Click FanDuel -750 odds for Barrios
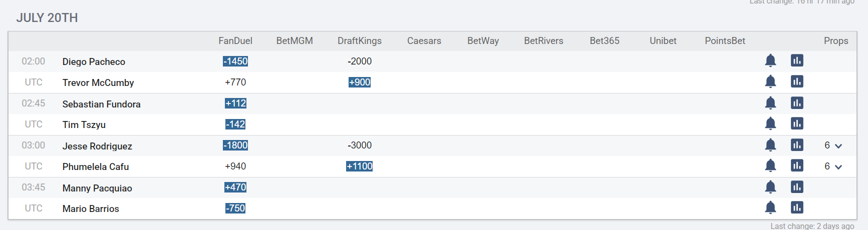Image resolution: width=868 pixels, height=230 pixels. [235, 208]
